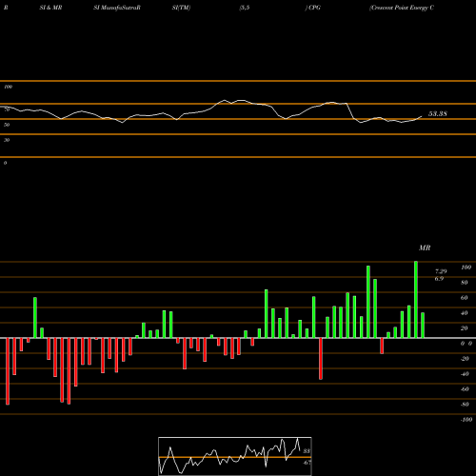476x476 pixels.
Task: Click the MR right axis label 40
Action: pos(465,313)
